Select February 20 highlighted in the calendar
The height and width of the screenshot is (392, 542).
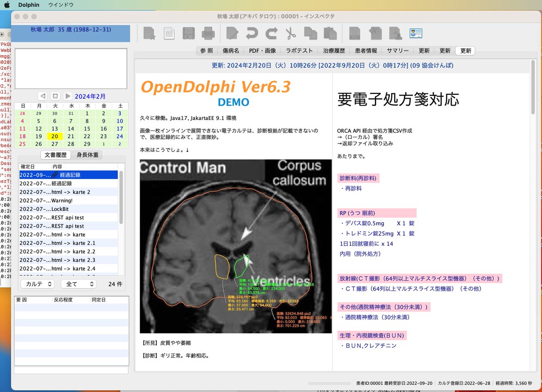pos(55,136)
